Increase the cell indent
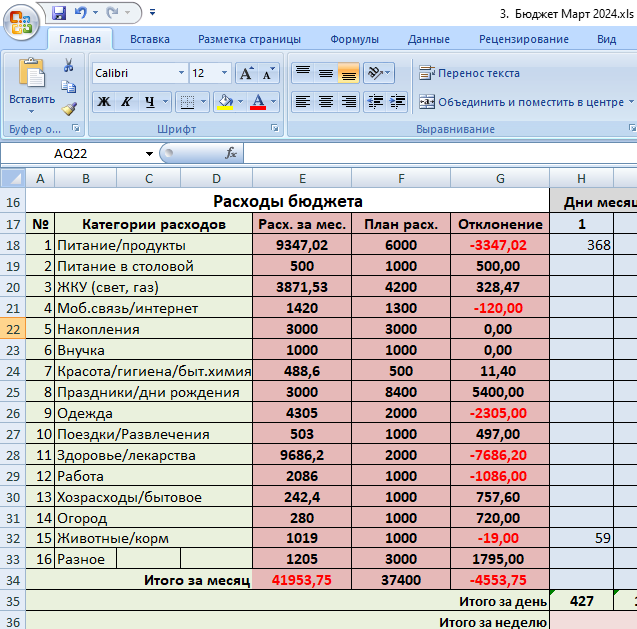Image resolution: width=637 pixels, height=629 pixels. coord(397,102)
